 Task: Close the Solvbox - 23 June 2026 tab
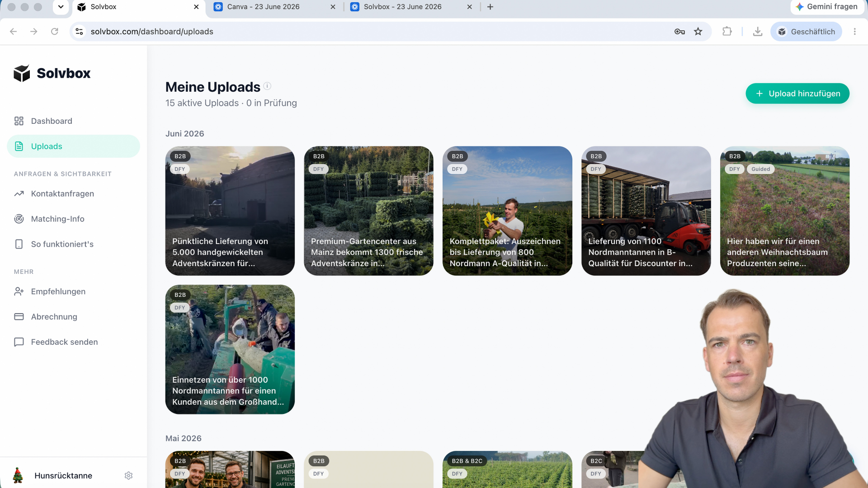tap(470, 7)
